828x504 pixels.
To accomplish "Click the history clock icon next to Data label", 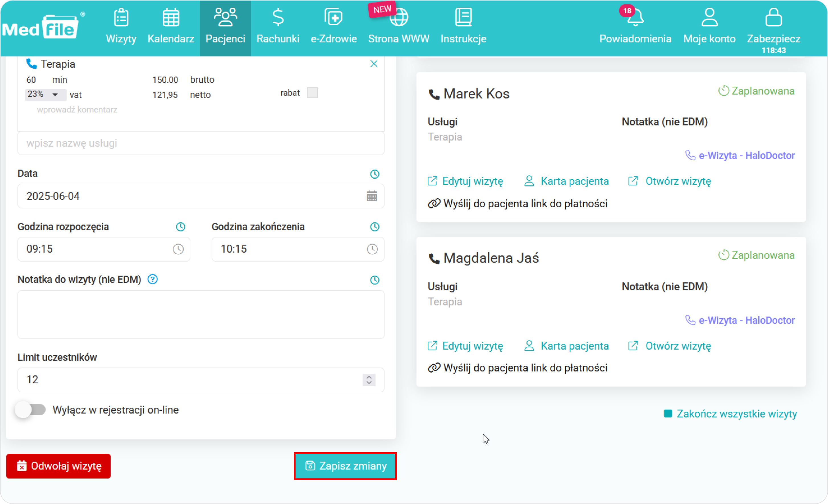I will pos(374,174).
